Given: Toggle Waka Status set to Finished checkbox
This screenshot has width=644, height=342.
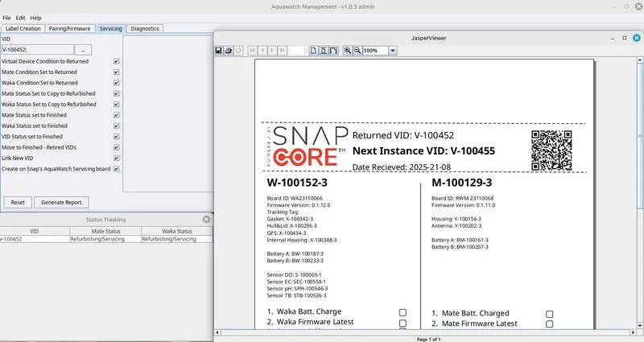Looking at the screenshot, I should pyautogui.click(x=117, y=126).
